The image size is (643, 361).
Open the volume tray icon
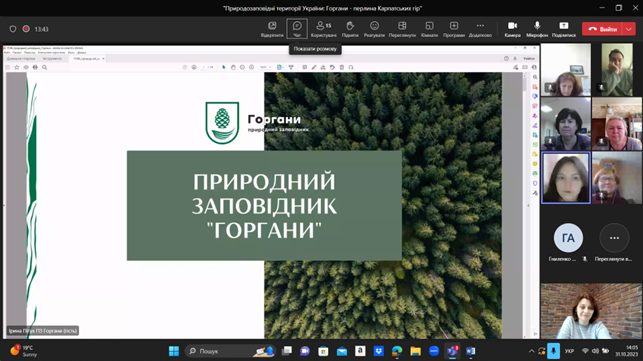pyautogui.click(x=595, y=351)
